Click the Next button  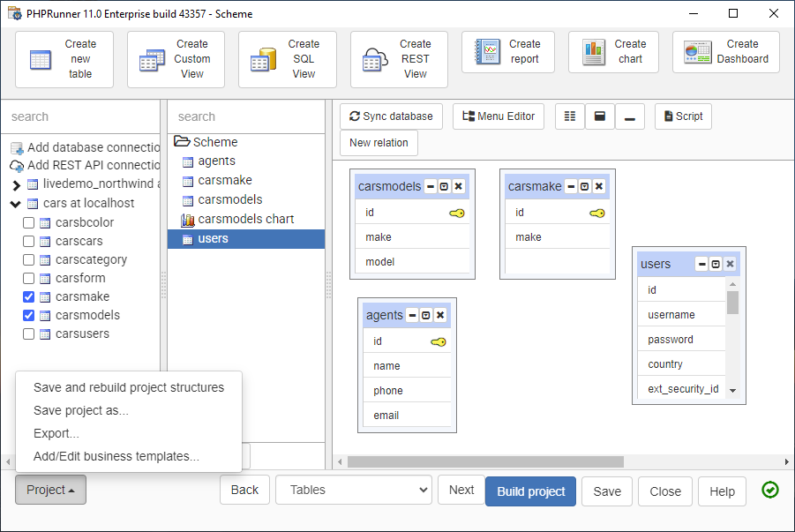tap(461, 490)
